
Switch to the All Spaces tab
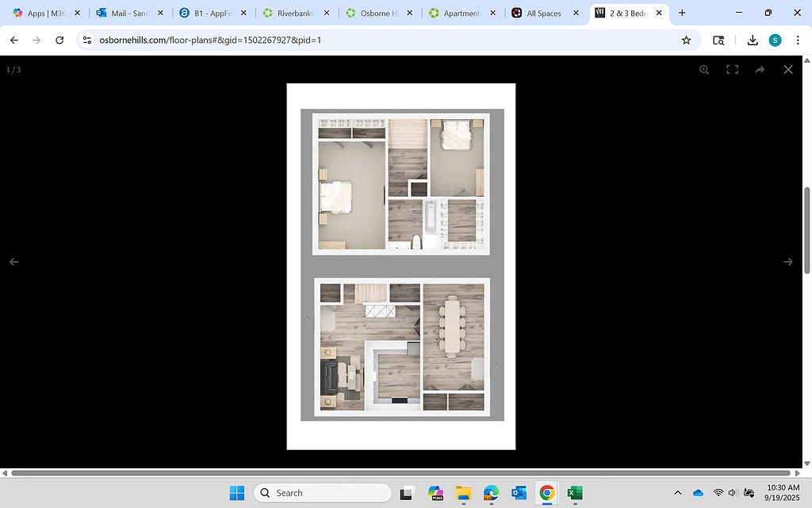542,13
